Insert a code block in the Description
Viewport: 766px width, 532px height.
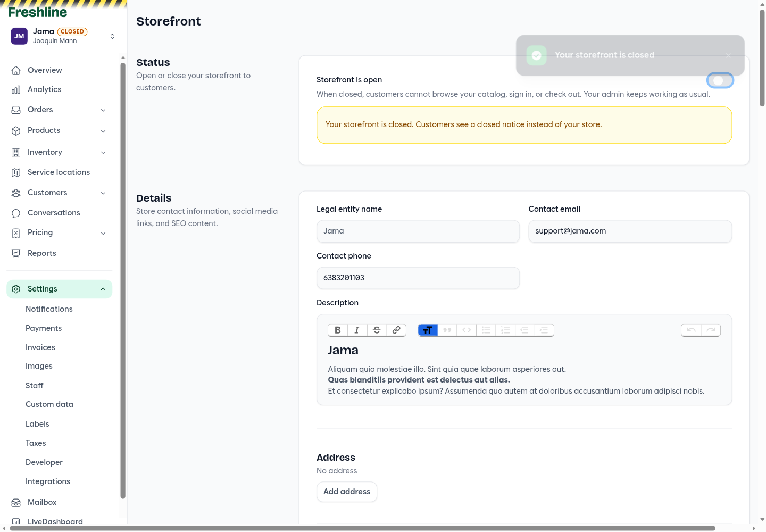click(467, 330)
